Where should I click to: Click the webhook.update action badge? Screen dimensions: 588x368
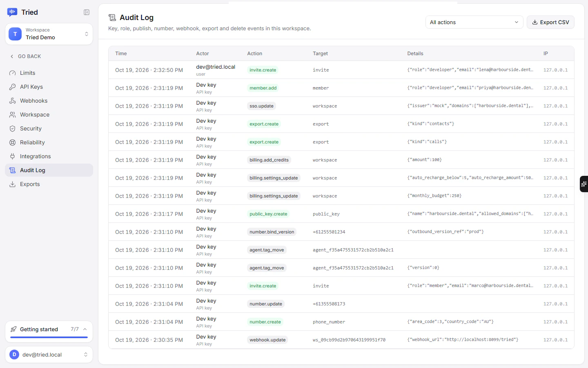click(267, 340)
